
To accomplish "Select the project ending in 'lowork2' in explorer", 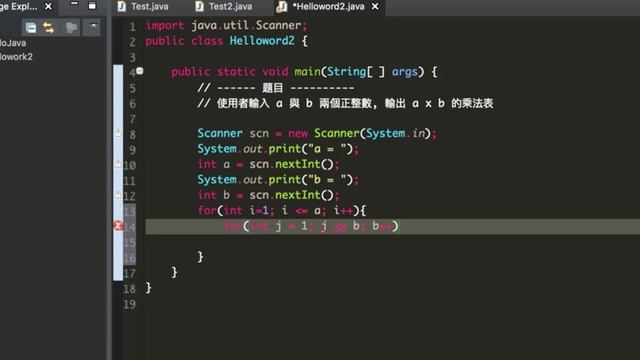I will 16,57.
